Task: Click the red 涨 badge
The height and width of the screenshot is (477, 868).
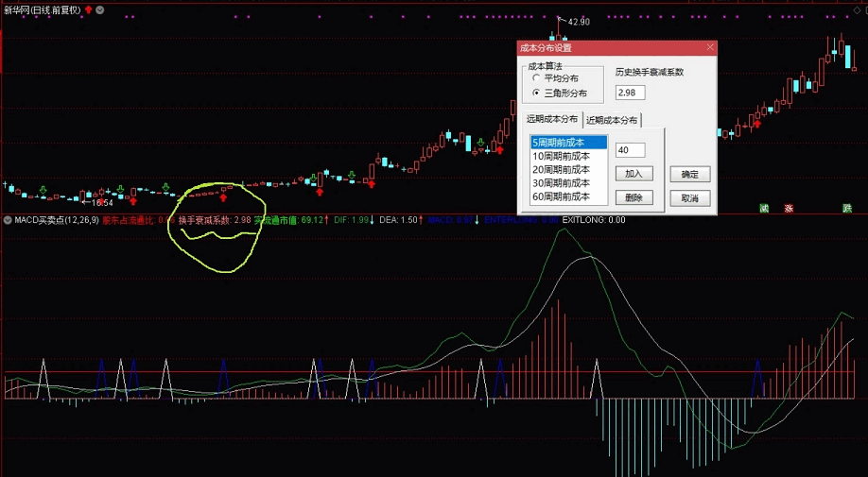Action: (789, 209)
